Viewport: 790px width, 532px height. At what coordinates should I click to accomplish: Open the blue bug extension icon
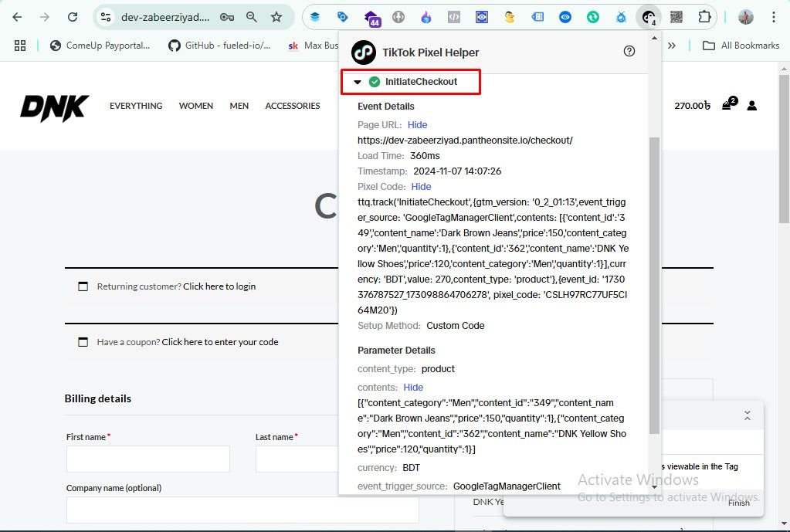tap(621, 17)
